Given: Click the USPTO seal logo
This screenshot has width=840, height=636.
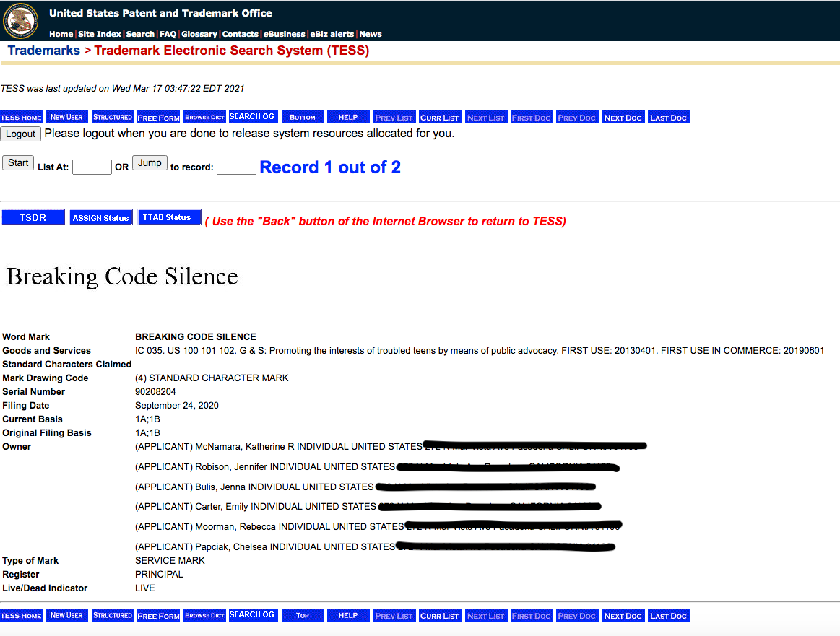Looking at the screenshot, I should 21,20.
